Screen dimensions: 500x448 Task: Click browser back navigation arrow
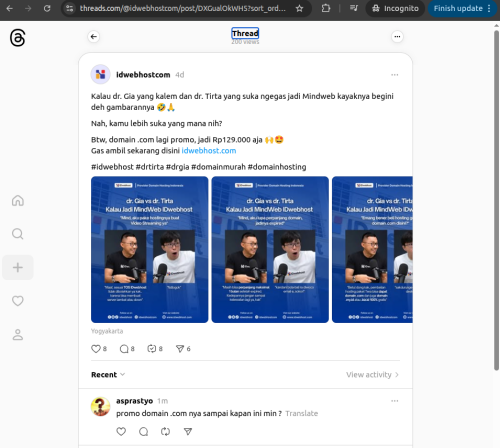click(x=10, y=8)
